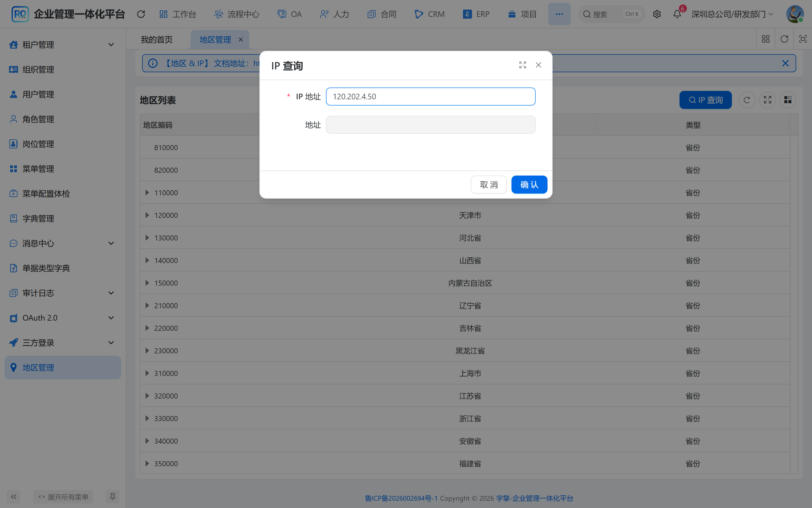Maximize the IP 查询 dialog
812x508 pixels.
522,65
